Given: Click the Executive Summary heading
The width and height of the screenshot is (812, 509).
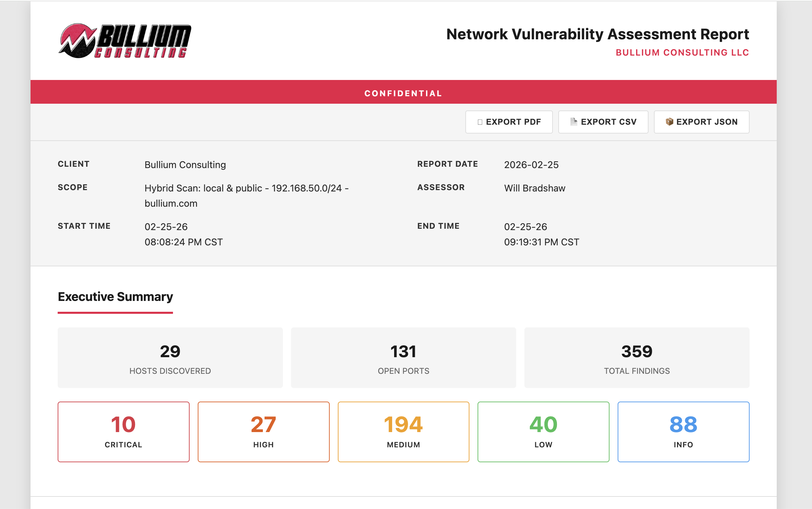Looking at the screenshot, I should click(x=115, y=297).
